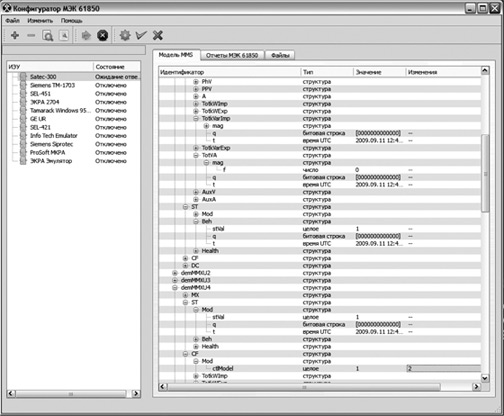Image resolution: width=504 pixels, height=416 pixels.
Task: Click the device icon beside SEL-451
Action: [x=23, y=93]
